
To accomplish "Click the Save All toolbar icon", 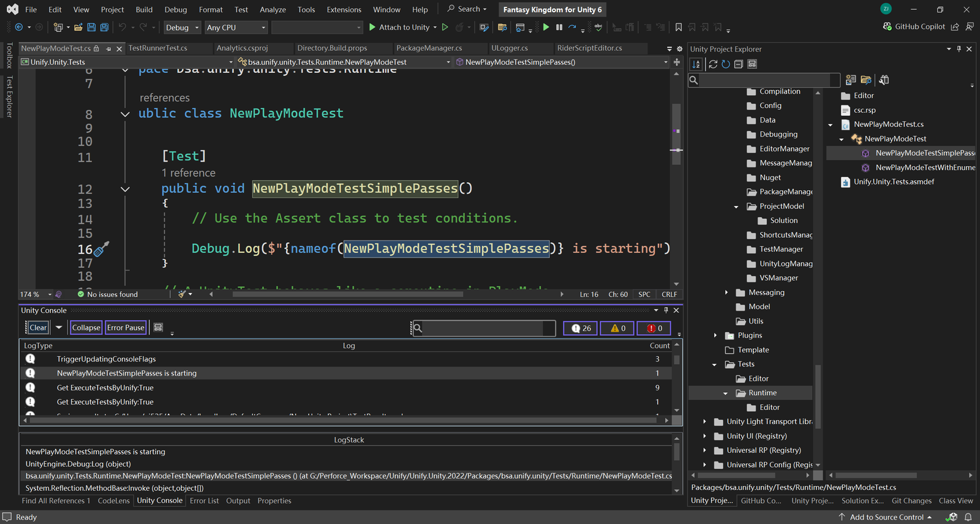I will point(104,28).
